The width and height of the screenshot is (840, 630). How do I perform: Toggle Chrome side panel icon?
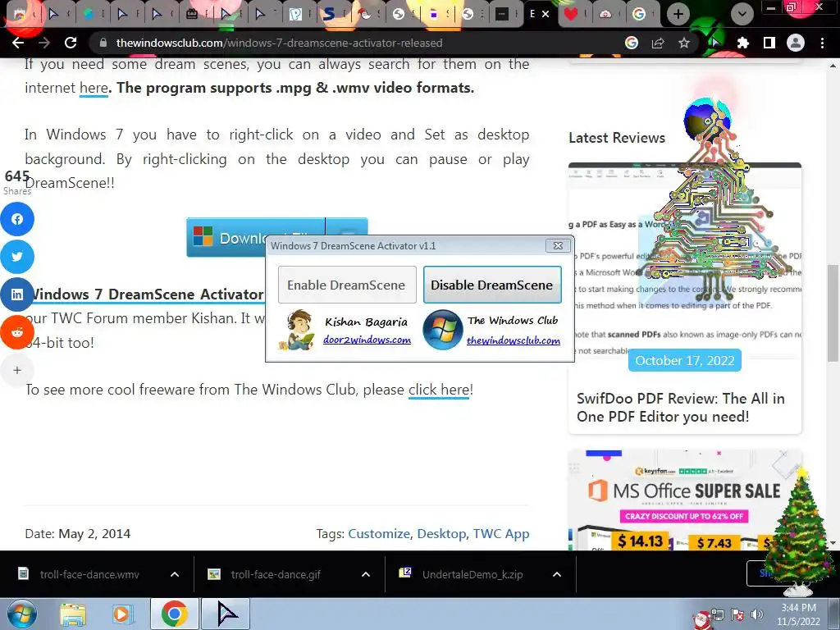point(769,43)
